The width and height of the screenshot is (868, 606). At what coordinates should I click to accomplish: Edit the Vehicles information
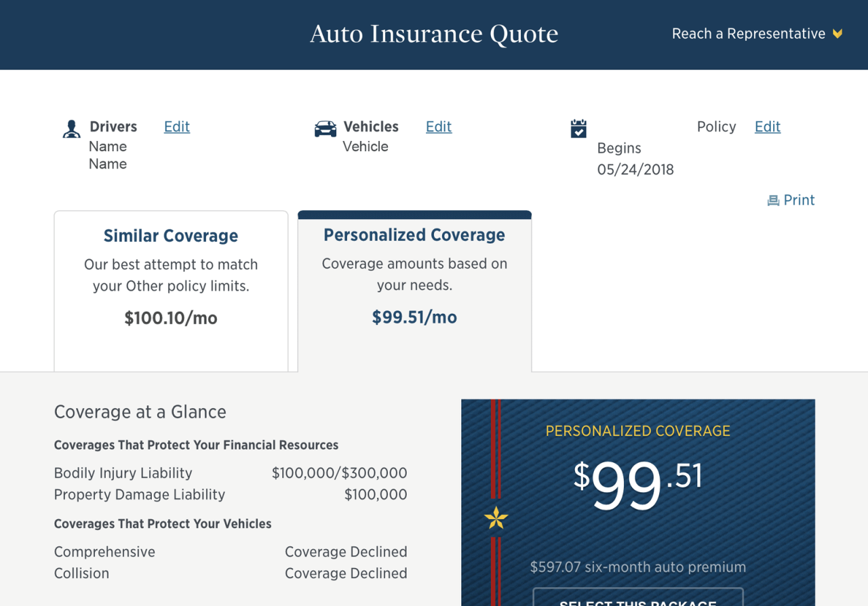[438, 127]
